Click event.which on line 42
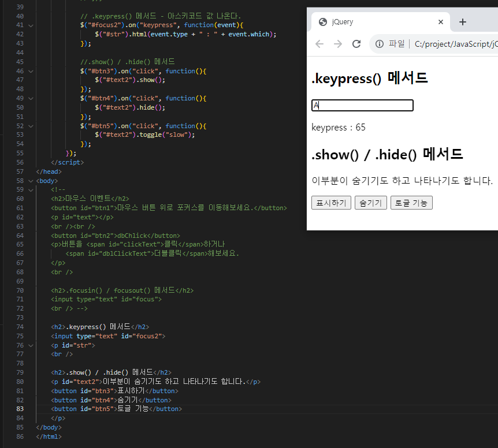498x448 pixels. coord(248,34)
